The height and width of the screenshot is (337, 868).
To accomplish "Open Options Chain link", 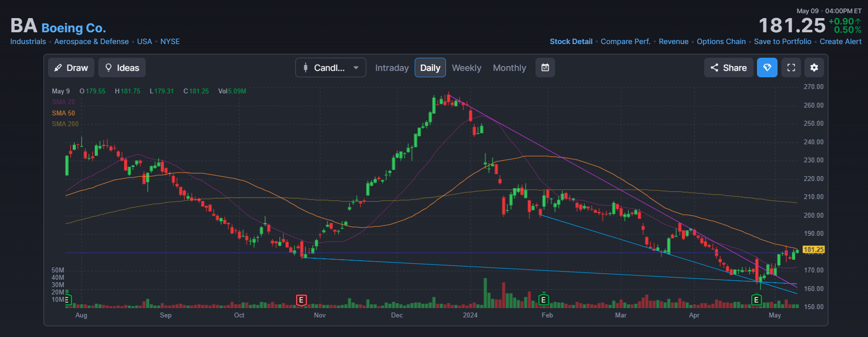I will pyautogui.click(x=721, y=42).
